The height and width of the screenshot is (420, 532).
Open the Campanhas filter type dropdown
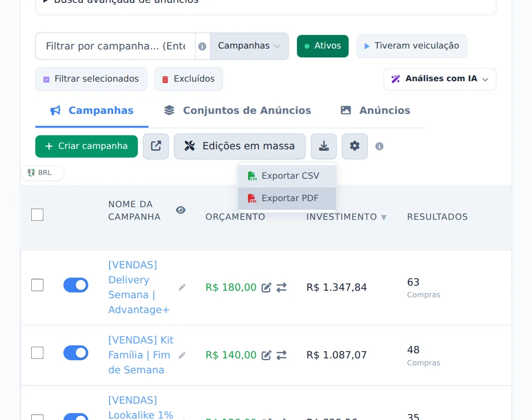point(249,46)
